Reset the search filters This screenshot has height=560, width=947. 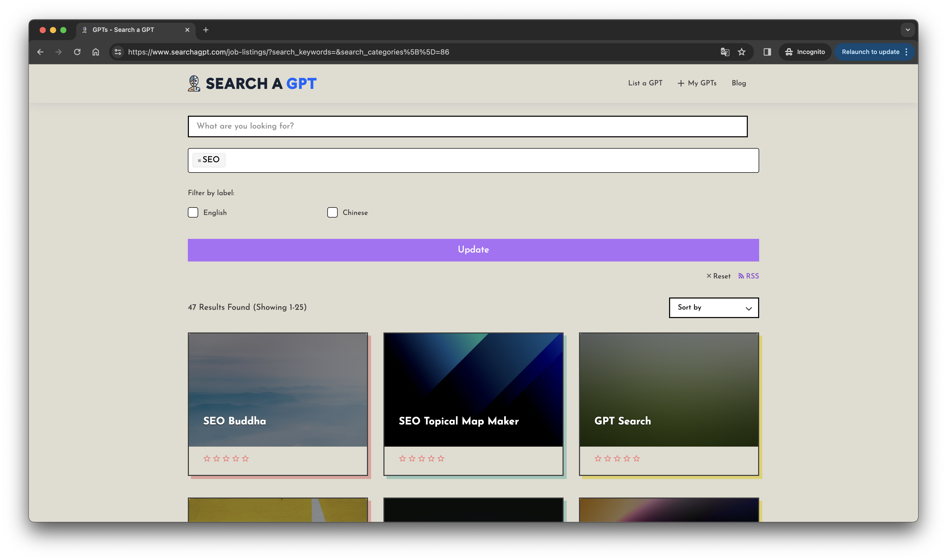point(718,276)
